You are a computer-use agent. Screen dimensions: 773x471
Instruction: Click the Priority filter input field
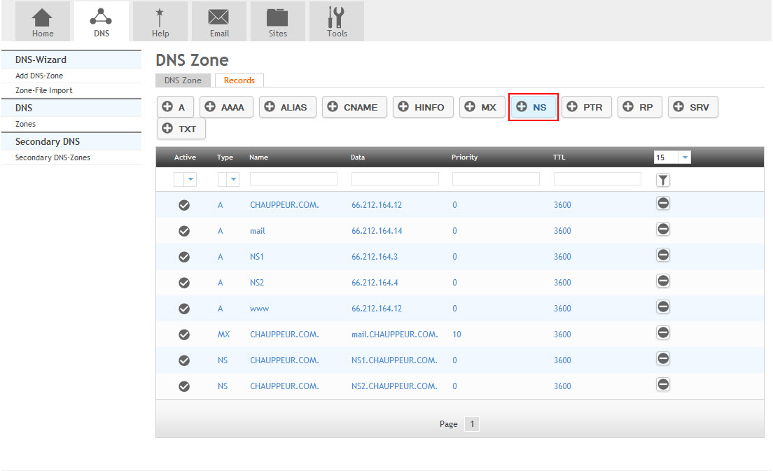pyautogui.click(x=496, y=179)
